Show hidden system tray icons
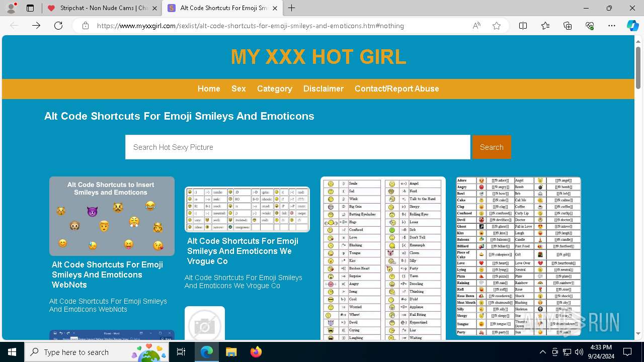The image size is (644, 362). click(x=542, y=352)
